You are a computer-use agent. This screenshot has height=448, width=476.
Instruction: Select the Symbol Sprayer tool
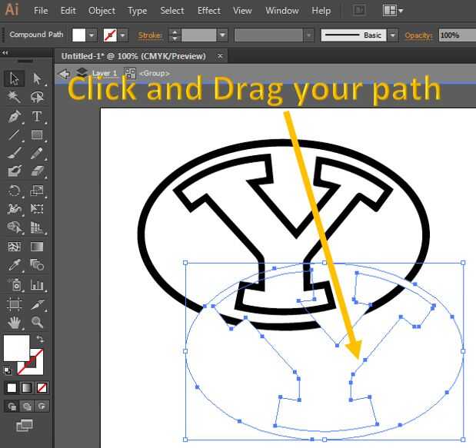click(x=14, y=285)
